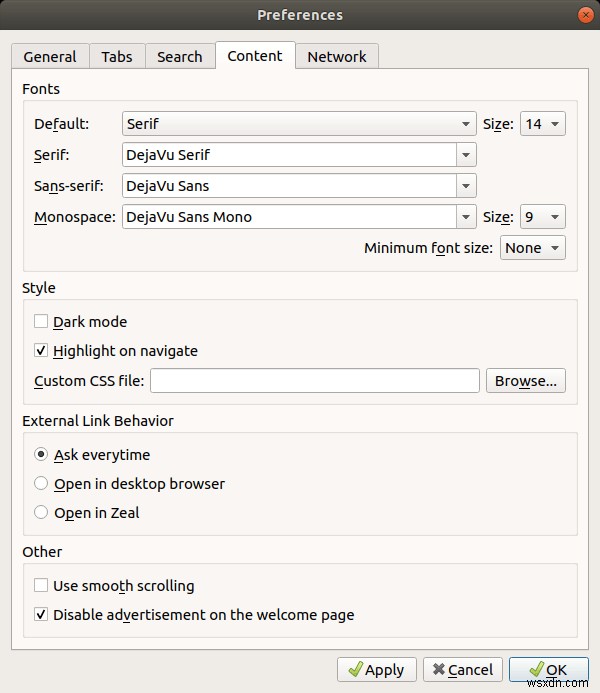Enable the Dark mode checkbox
Screen dimensions: 600x693
pyautogui.click(x=41, y=322)
